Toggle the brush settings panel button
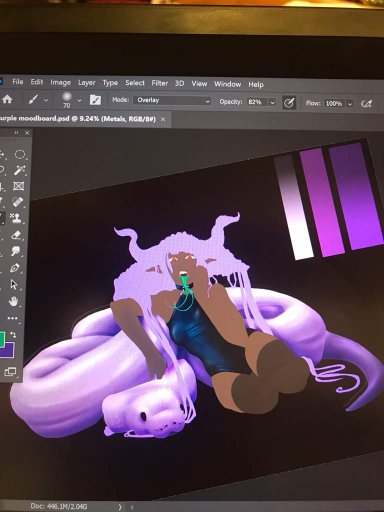 [x=95, y=100]
